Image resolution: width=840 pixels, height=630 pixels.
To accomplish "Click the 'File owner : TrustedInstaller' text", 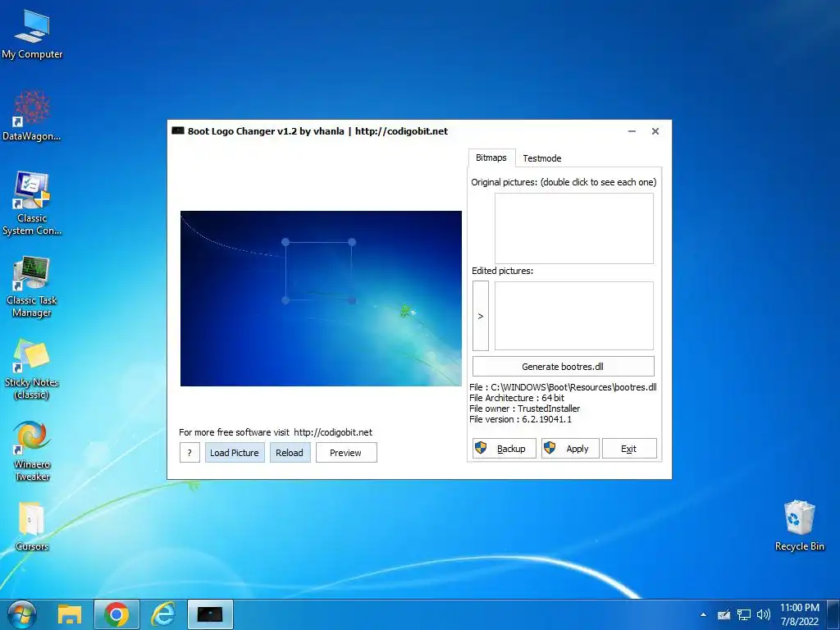I will 524,409.
